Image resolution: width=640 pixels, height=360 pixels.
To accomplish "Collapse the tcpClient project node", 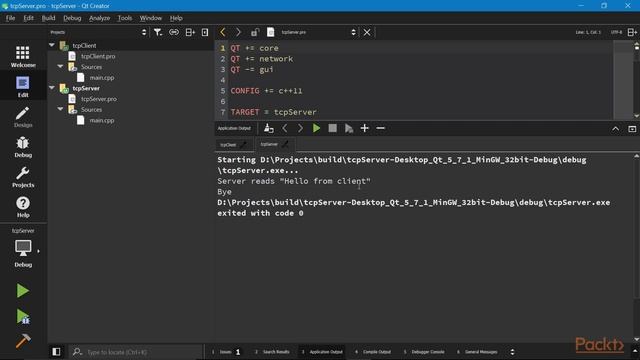I will (x=52, y=45).
